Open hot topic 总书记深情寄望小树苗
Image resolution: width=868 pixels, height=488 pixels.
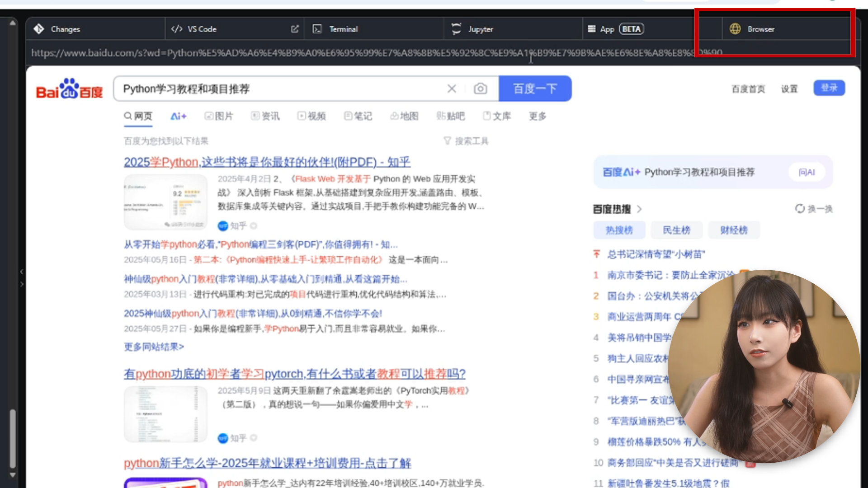coord(656,254)
